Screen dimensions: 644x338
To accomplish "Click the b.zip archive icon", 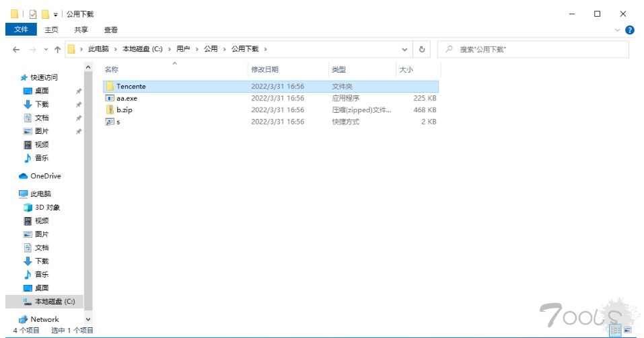I will [110, 110].
